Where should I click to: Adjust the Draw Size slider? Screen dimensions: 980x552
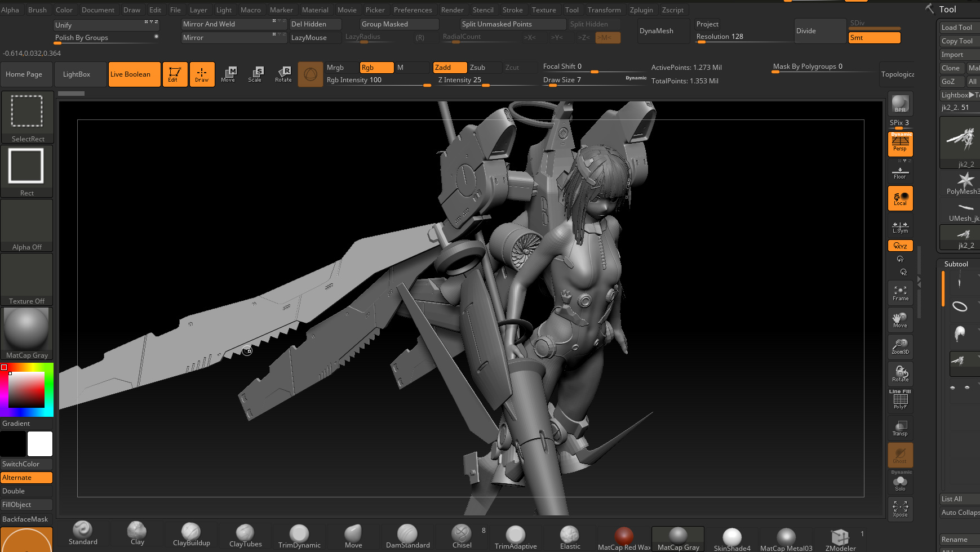pyautogui.click(x=594, y=81)
